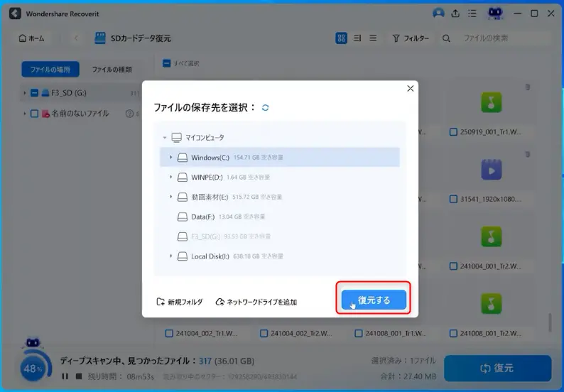564x392 pixels.
Task: Open the task list icon in title bar
Action: (472, 13)
